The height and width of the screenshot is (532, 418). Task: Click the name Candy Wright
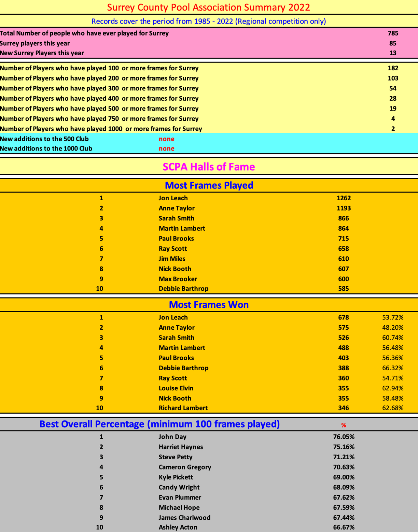click(x=179, y=488)
